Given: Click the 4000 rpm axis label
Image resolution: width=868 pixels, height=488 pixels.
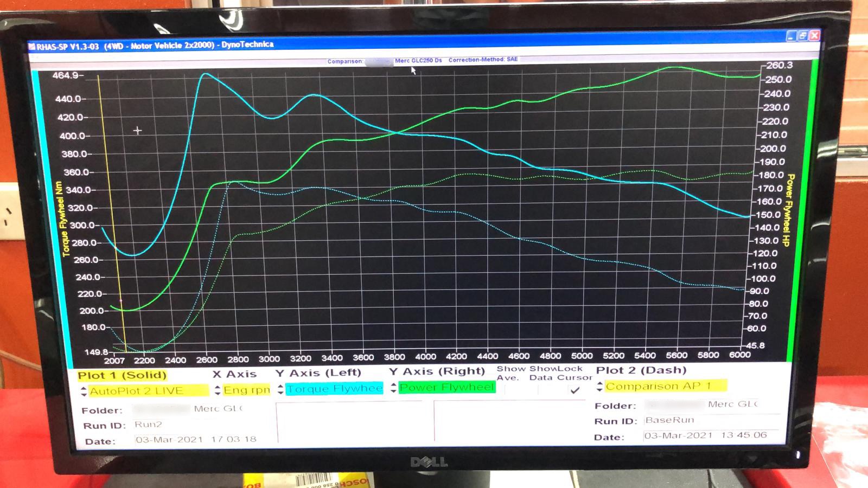Looking at the screenshot, I should click(x=425, y=357).
